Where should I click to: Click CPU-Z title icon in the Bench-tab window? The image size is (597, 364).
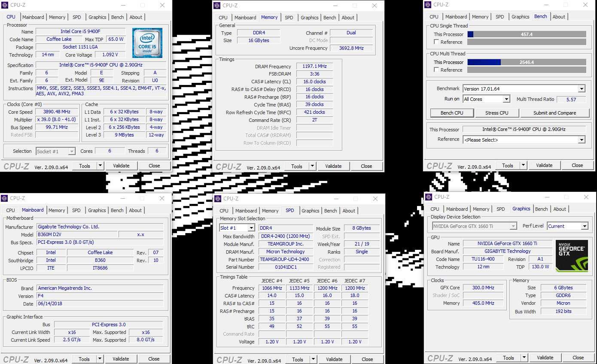point(428,5)
